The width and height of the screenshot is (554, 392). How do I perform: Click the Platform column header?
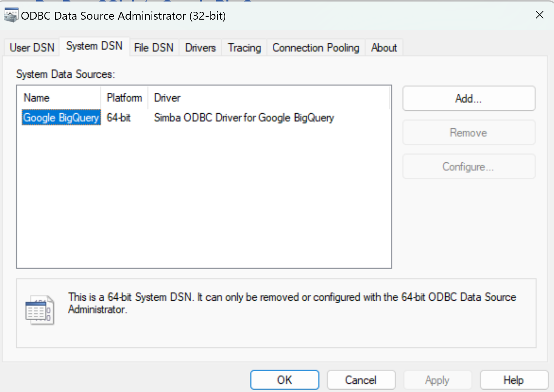coord(124,98)
